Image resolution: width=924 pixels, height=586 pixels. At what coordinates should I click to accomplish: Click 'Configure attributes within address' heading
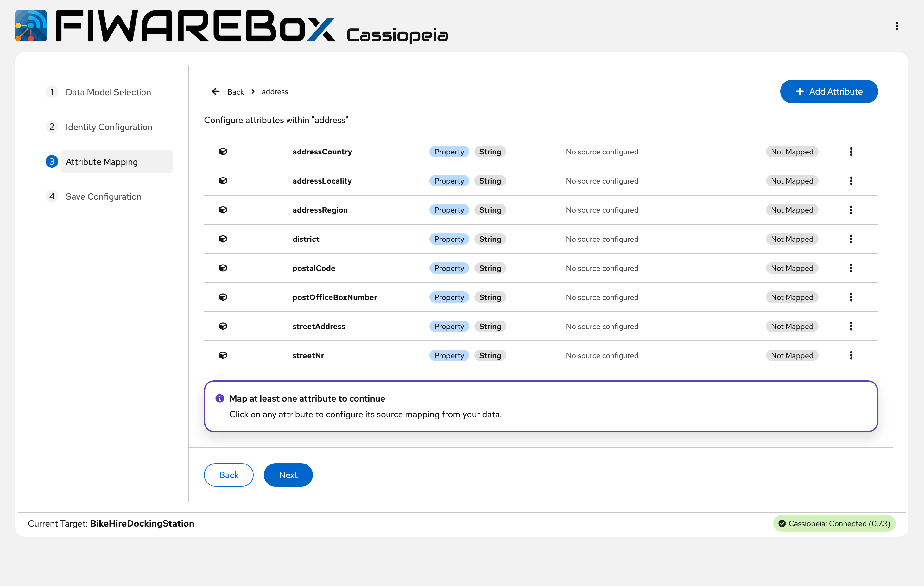[276, 120]
